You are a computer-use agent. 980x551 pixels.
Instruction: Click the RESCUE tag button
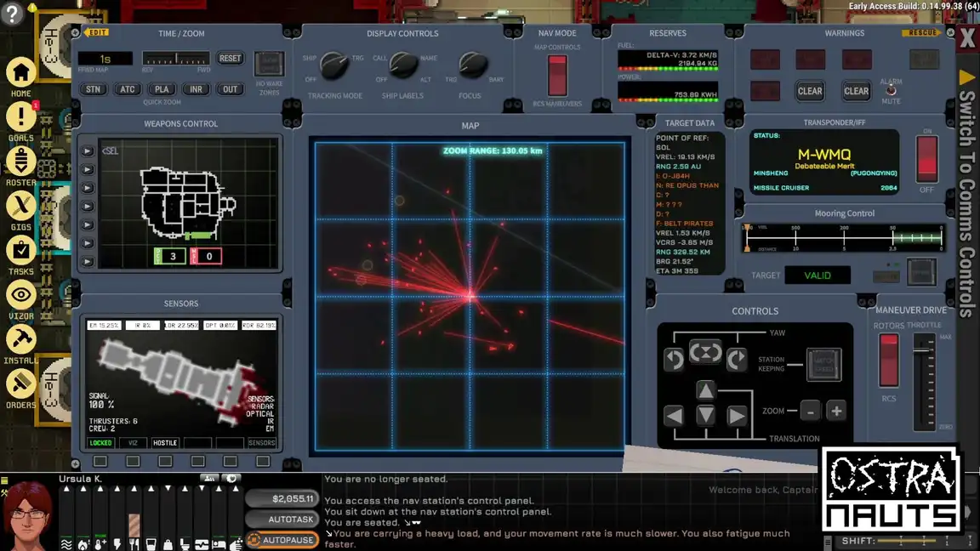(922, 32)
